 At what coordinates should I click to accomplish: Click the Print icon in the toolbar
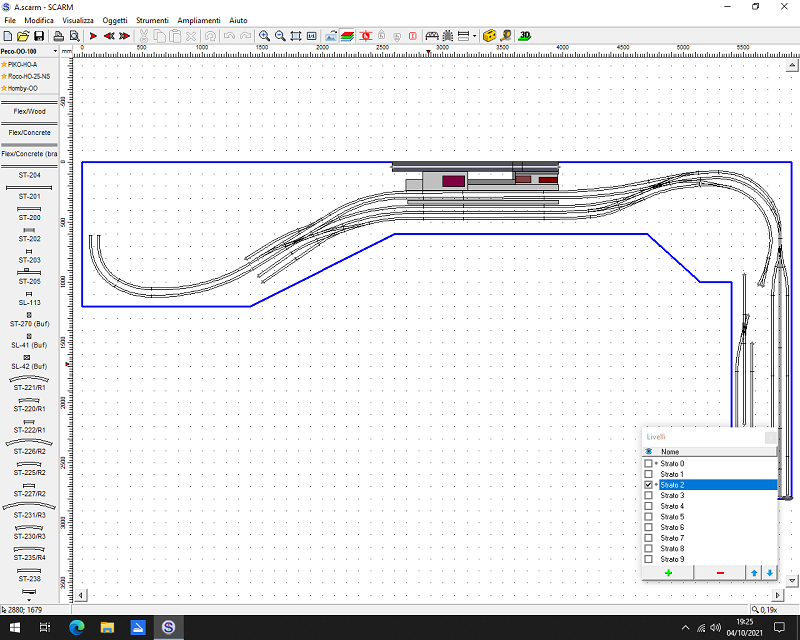(58, 36)
